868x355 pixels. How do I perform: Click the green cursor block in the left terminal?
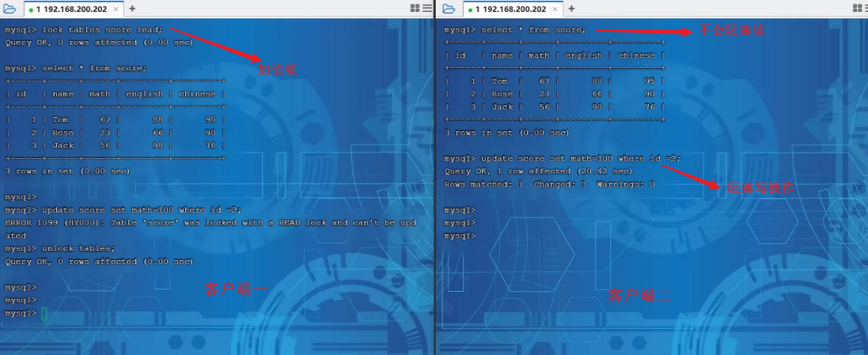pos(44,314)
